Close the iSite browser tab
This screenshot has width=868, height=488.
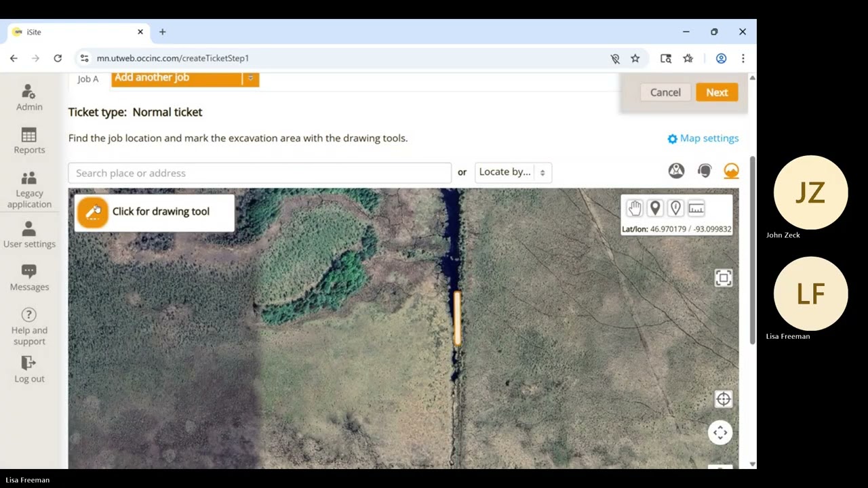coord(140,32)
